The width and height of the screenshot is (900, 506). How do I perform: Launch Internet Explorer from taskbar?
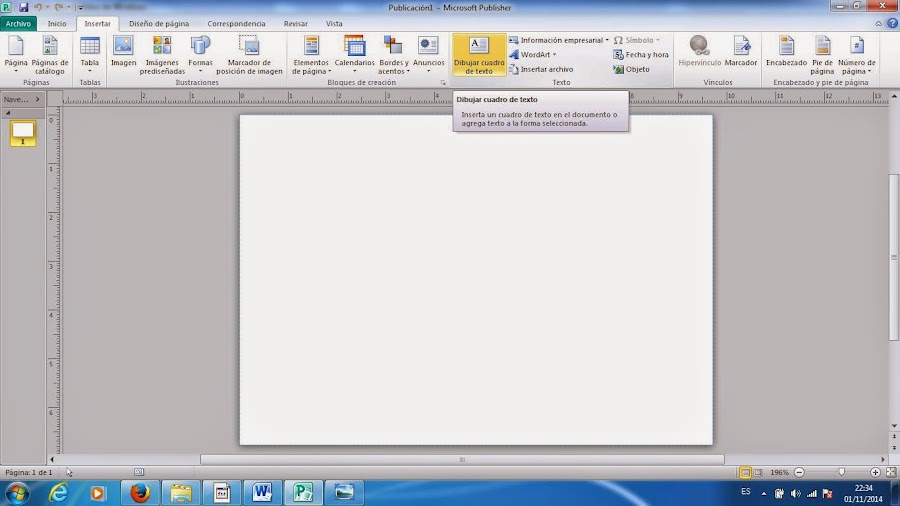click(58, 493)
